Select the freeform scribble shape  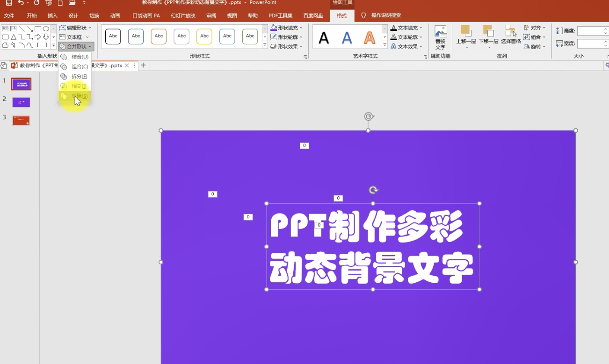point(14,45)
